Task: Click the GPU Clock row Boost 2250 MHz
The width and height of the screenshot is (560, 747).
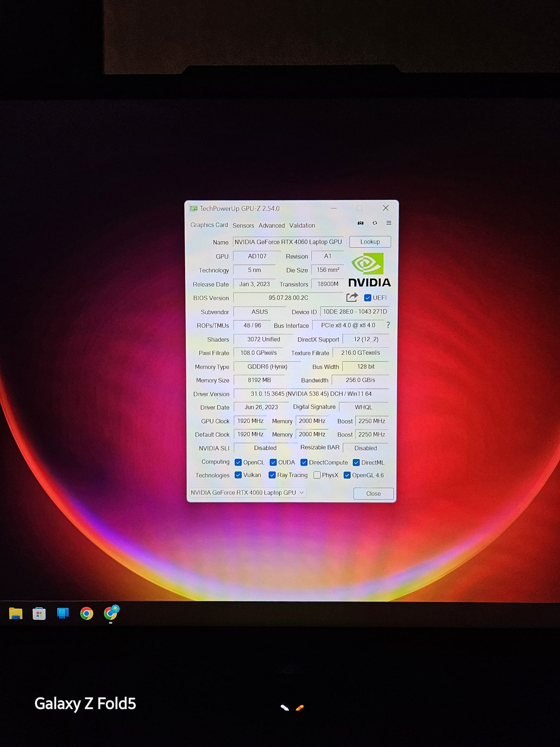Action: [x=372, y=421]
